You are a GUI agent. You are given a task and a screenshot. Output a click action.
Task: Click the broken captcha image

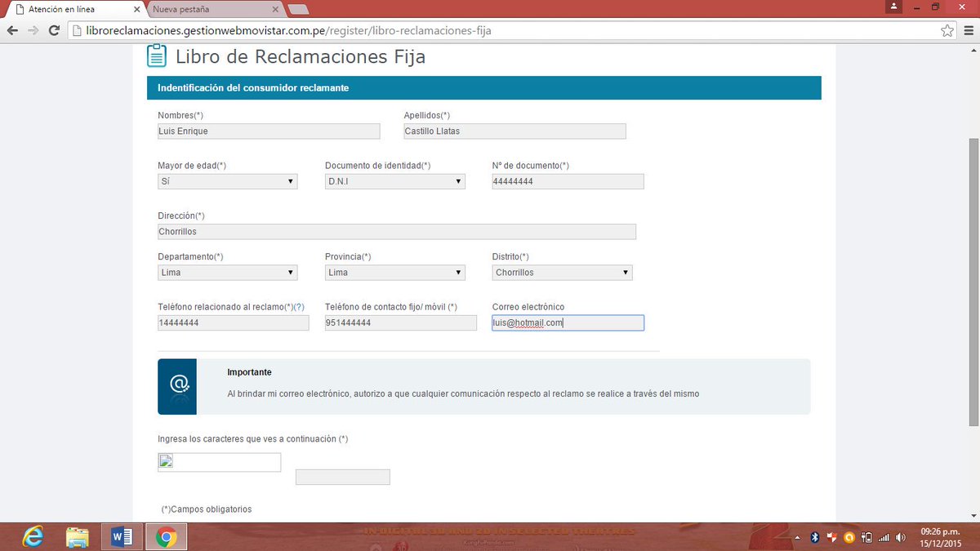click(219, 462)
